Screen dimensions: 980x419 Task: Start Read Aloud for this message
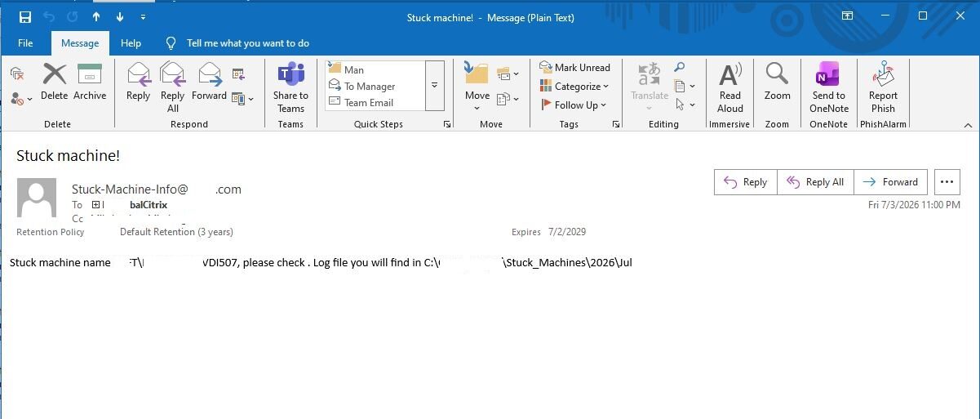point(730,87)
